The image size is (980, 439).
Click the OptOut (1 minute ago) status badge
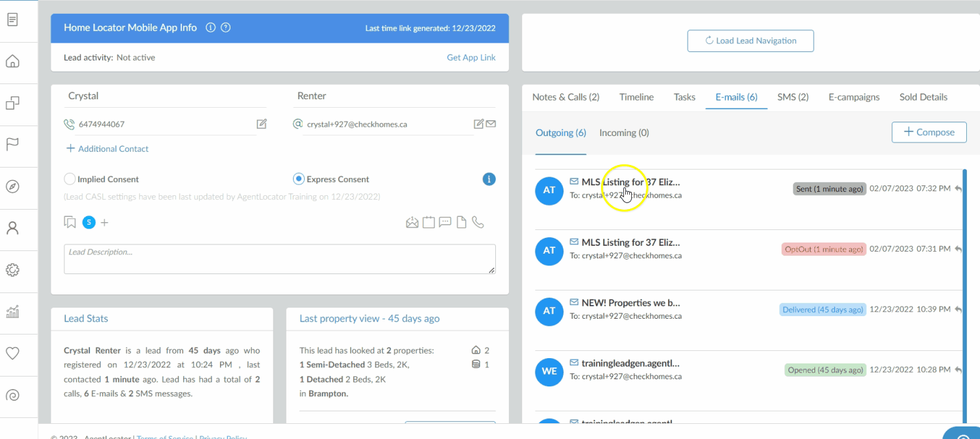[x=824, y=249]
